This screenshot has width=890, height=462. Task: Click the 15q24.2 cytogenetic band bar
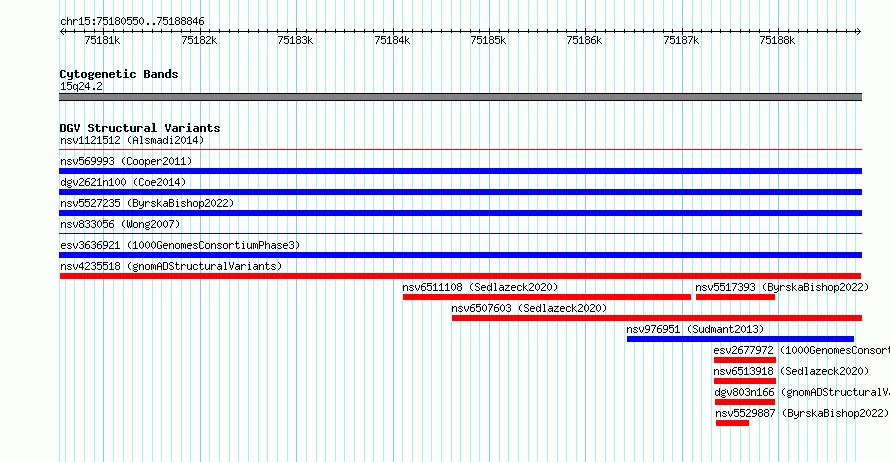pyautogui.click(x=460, y=97)
